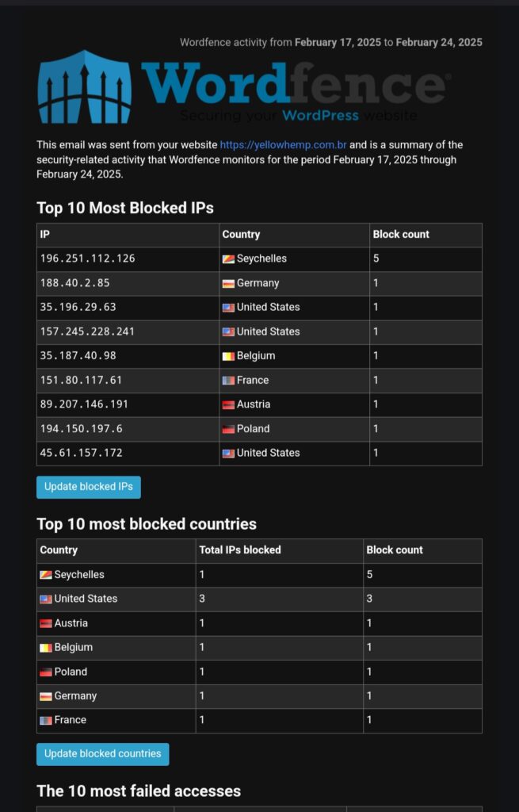Click the Germany flag in blocked IPs table
Screen dimensions: 519x812
(x=228, y=283)
